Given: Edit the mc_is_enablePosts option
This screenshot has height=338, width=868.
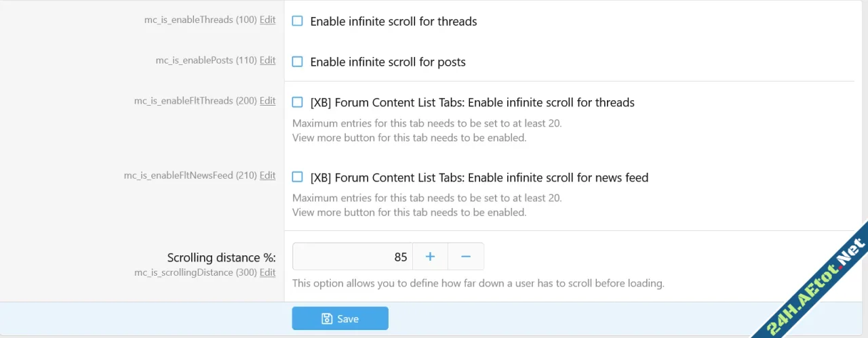Looking at the screenshot, I should [267, 60].
